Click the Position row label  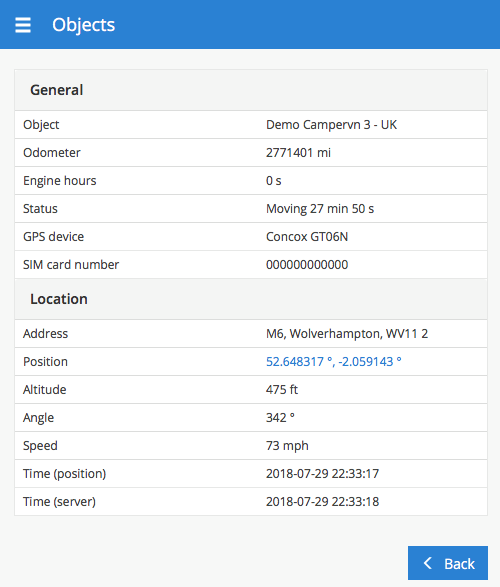(x=45, y=362)
